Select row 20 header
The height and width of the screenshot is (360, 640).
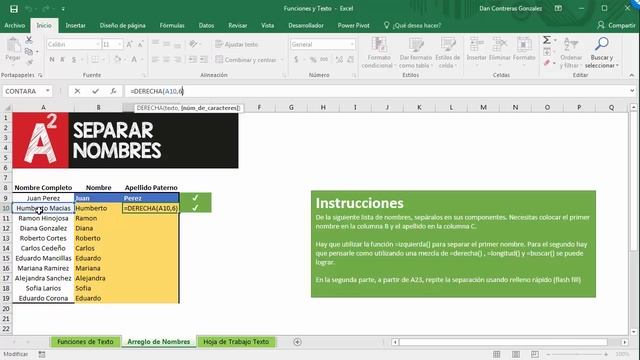tap(6, 309)
